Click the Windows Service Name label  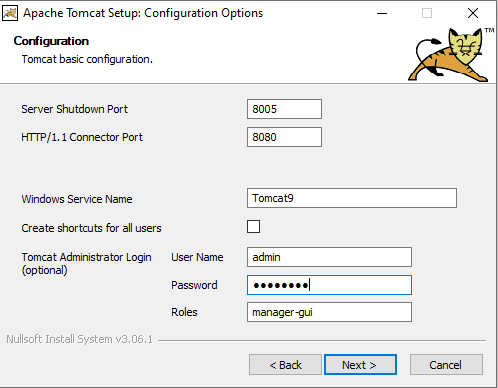tap(77, 199)
